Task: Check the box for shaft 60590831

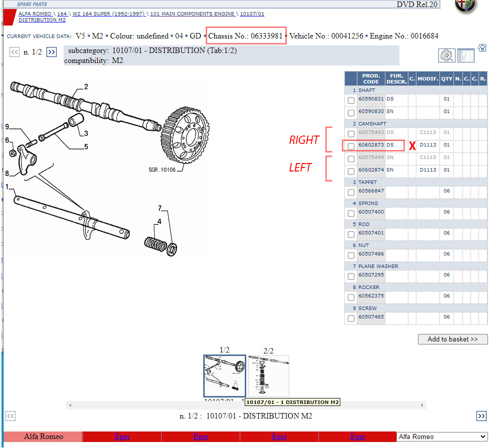Action: [x=351, y=100]
